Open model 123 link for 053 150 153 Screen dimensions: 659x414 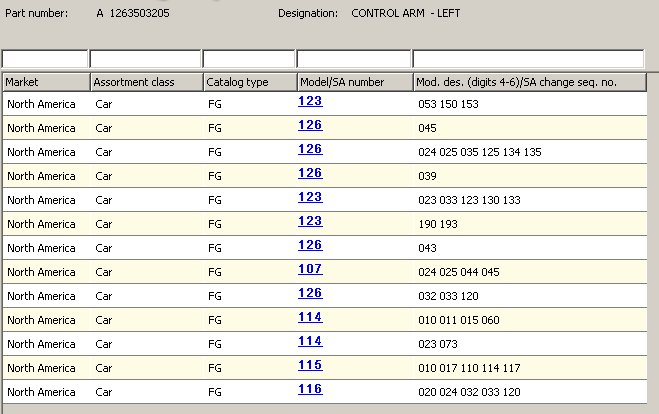pyautogui.click(x=310, y=101)
